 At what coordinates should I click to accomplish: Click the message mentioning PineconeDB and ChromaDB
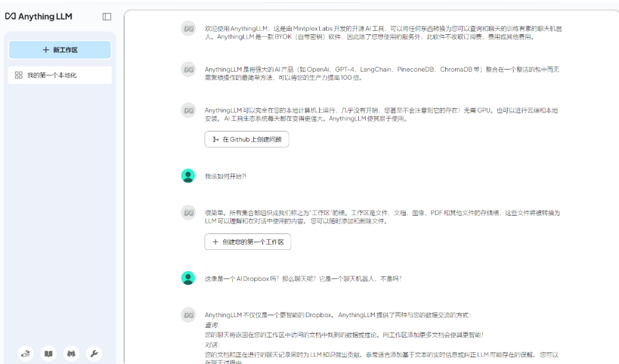coord(382,73)
